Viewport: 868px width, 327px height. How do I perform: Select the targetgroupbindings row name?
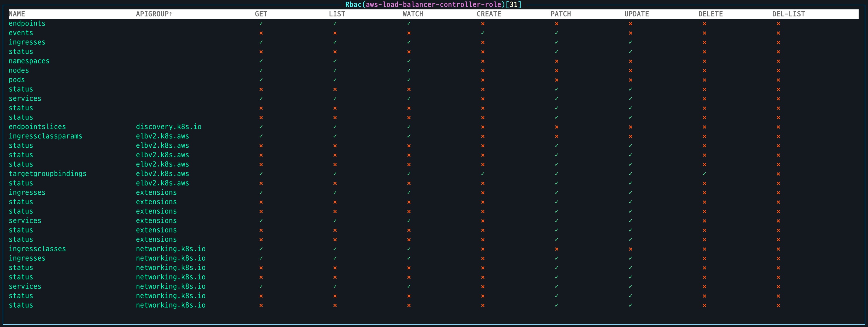coord(48,174)
